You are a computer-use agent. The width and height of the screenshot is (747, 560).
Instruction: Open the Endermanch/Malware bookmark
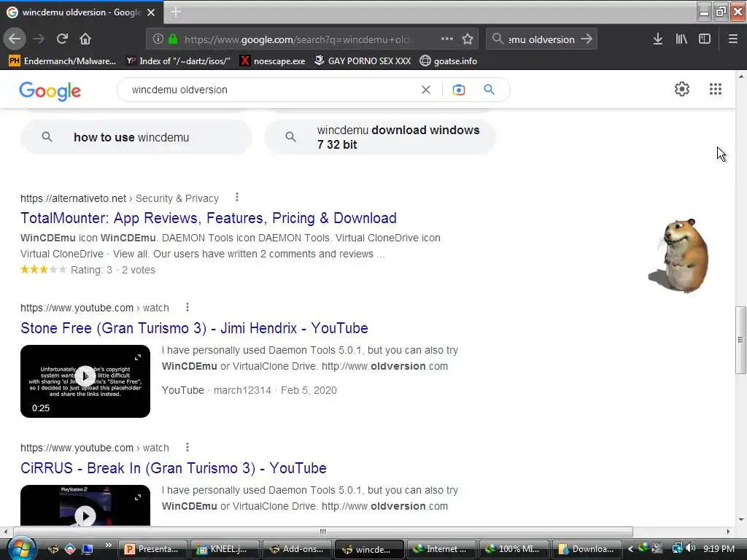click(x=63, y=61)
